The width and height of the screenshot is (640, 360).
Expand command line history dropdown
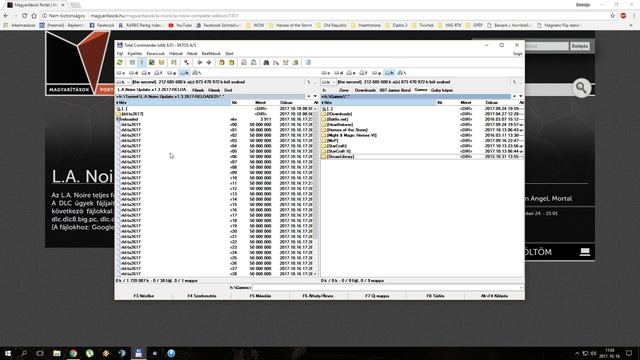tap(521, 288)
